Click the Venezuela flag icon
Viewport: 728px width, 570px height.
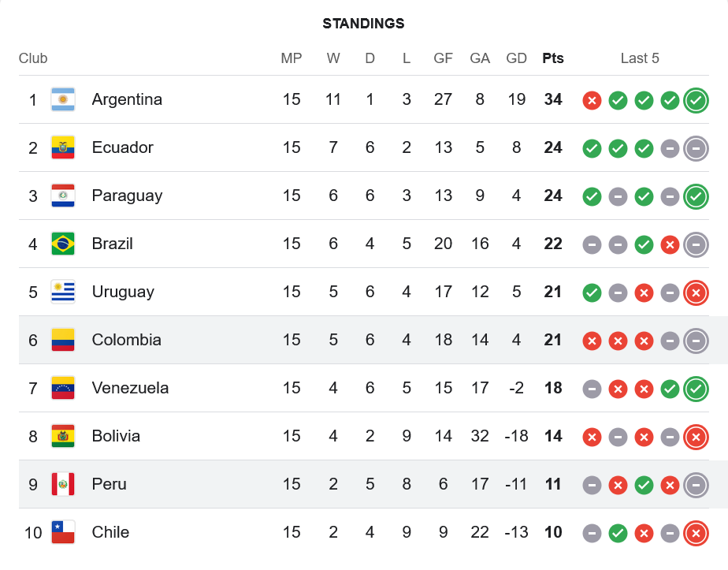63,389
